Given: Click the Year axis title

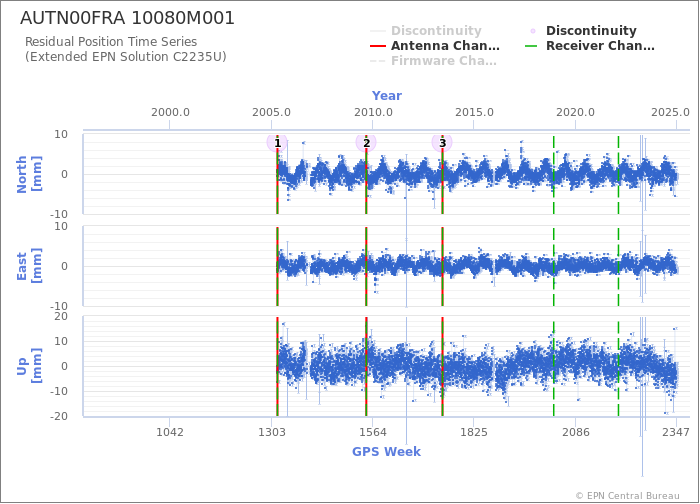Looking at the screenshot, I should pyautogui.click(x=387, y=96).
